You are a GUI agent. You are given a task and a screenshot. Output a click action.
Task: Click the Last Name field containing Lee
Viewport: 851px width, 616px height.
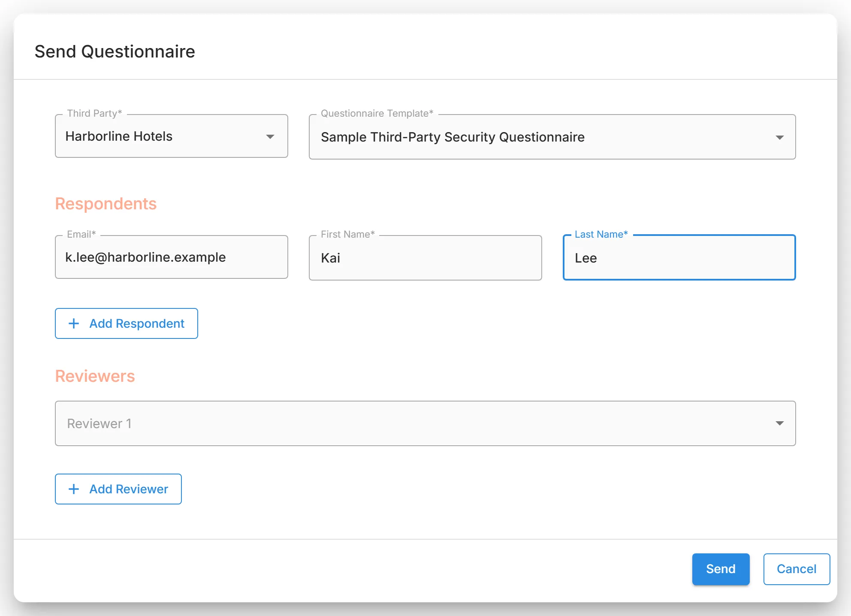click(x=679, y=258)
